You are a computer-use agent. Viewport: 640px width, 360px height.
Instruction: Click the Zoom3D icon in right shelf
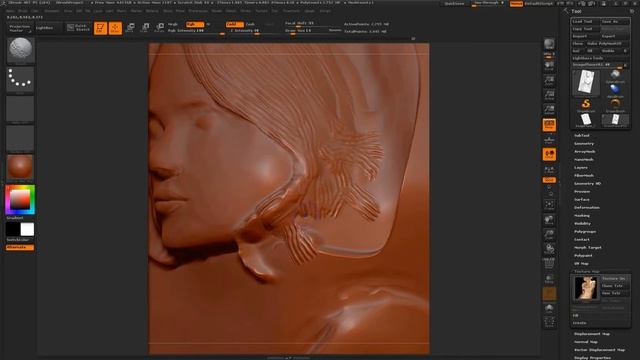coord(549,235)
